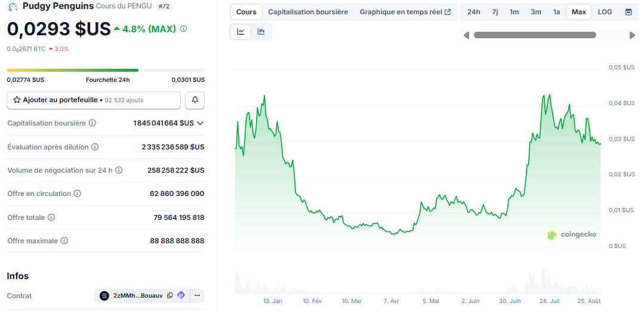Set chart range to 3m
Screen dimensions: 644x312
pyautogui.click(x=535, y=12)
